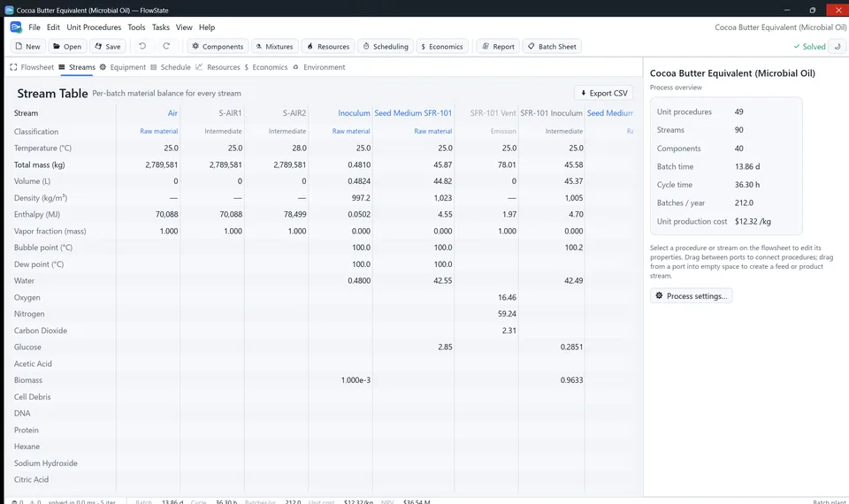Viewport: 849px width, 504px height.
Task: Click the Enthalpy (MJ) row label
Action: 37,214
